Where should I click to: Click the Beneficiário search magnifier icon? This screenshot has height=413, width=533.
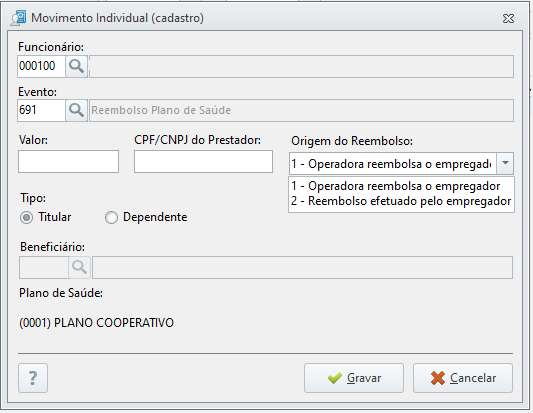[x=79, y=268]
